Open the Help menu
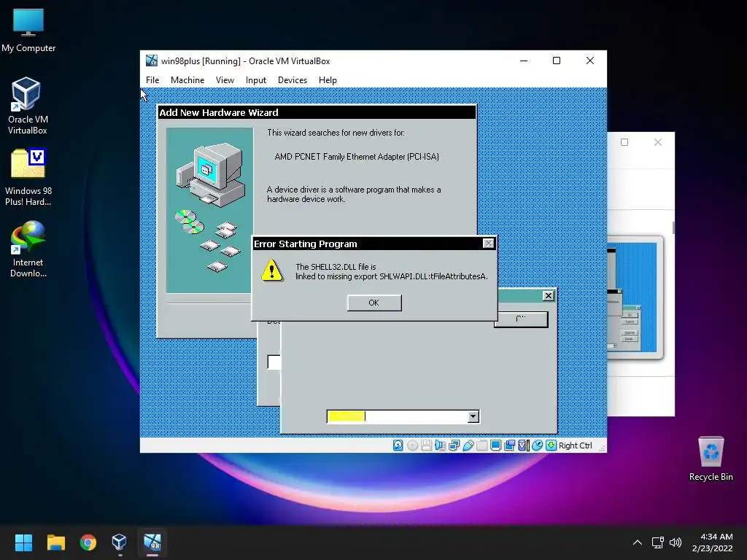The width and height of the screenshot is (747, 560). coord(328,80)
